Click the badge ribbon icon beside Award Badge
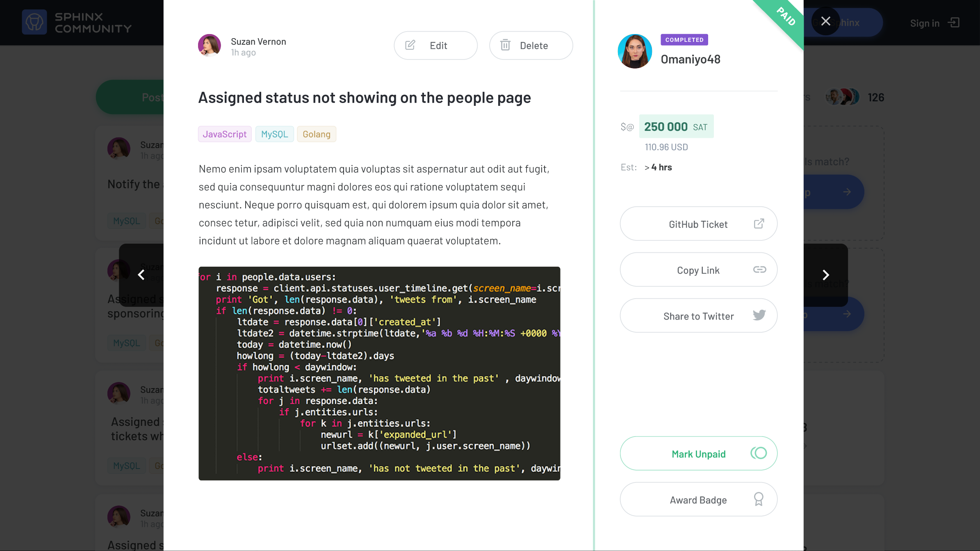This screenshot has width=980, height=551. pos(759,499)
